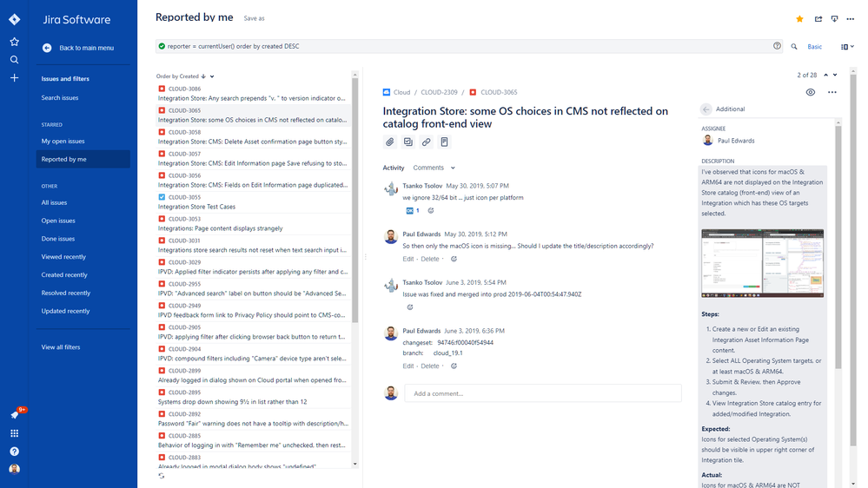Click View all filters link
This screenshot has width=868, height=488.
[61, 347]
